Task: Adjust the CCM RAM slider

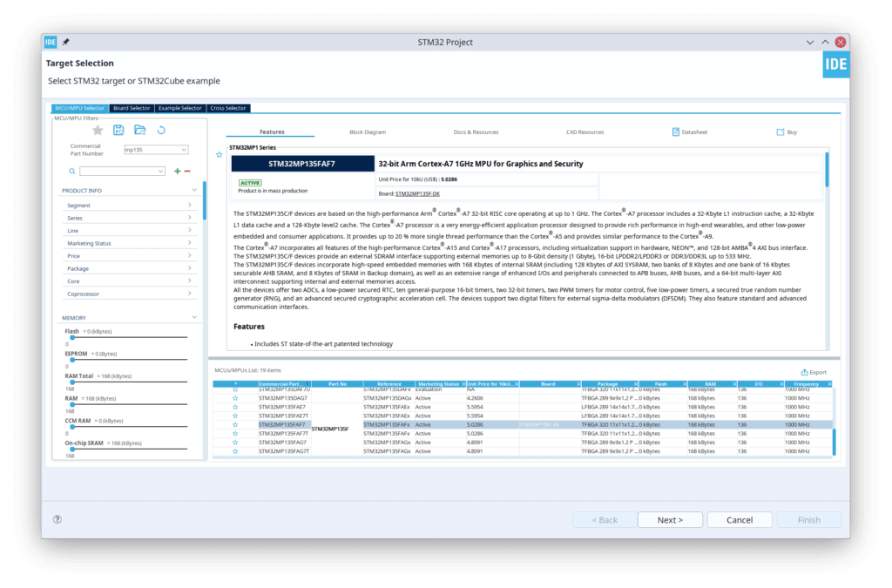Action: pyautogui.click(x=72, y=427)
